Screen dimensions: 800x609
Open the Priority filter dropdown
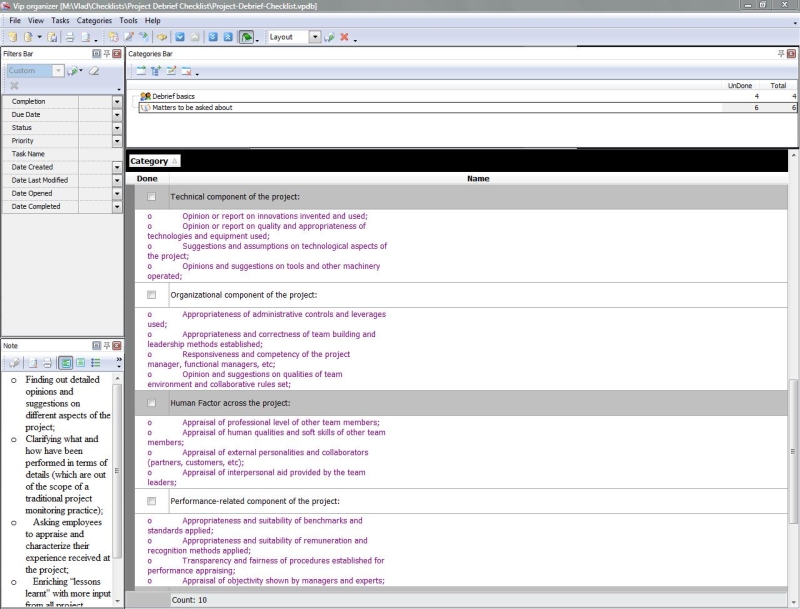click(116, 141)
